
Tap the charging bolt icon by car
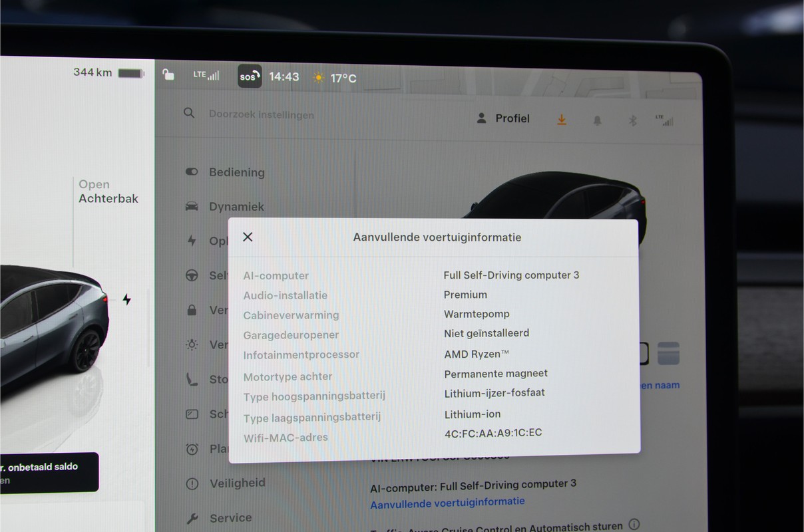tap(126, 299)
